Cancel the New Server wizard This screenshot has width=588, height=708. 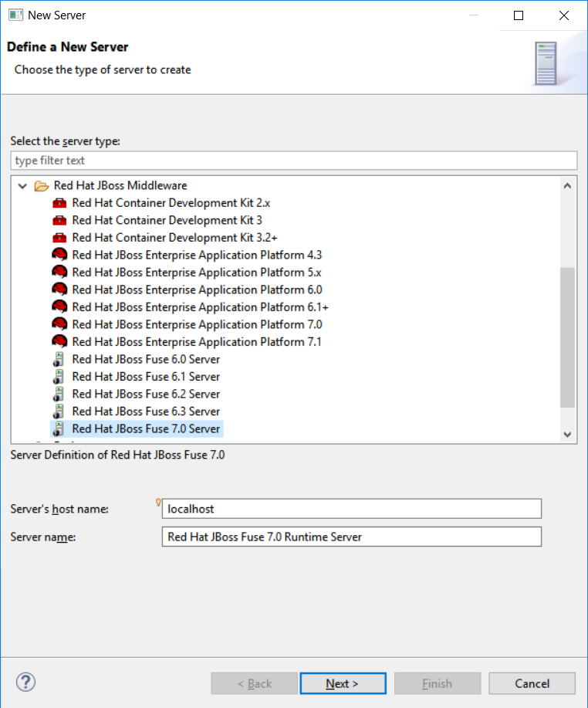click(532, 683)
